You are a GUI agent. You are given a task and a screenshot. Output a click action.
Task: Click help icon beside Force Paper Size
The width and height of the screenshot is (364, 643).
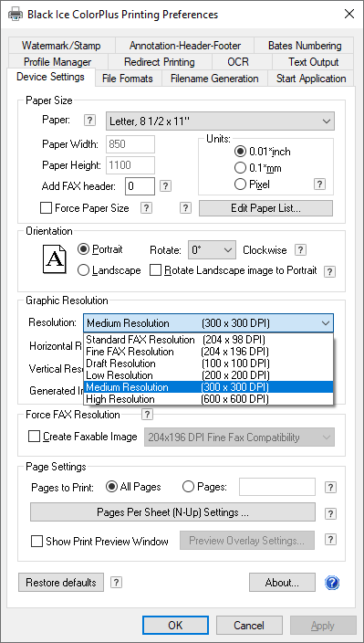146,208
